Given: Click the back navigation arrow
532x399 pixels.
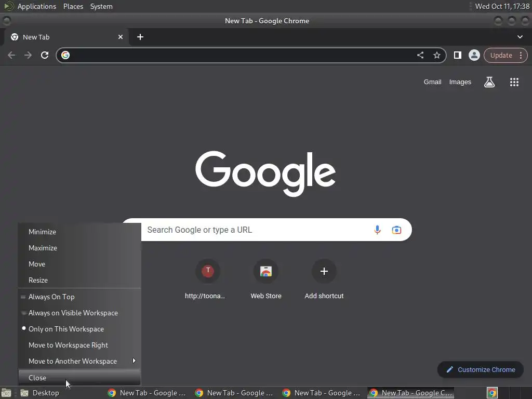Looking at the screenshot, I should click(x=11, y=55).
